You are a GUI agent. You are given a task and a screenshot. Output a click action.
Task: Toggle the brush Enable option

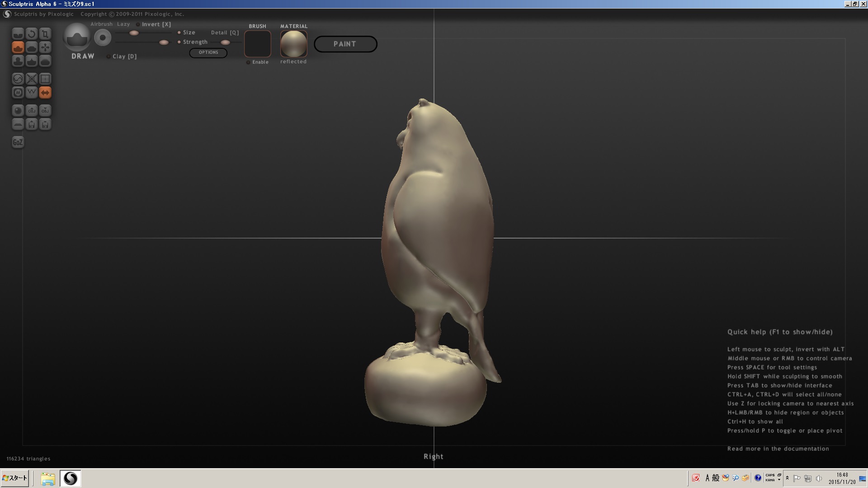pyautogui.click(x=248, y=62)
